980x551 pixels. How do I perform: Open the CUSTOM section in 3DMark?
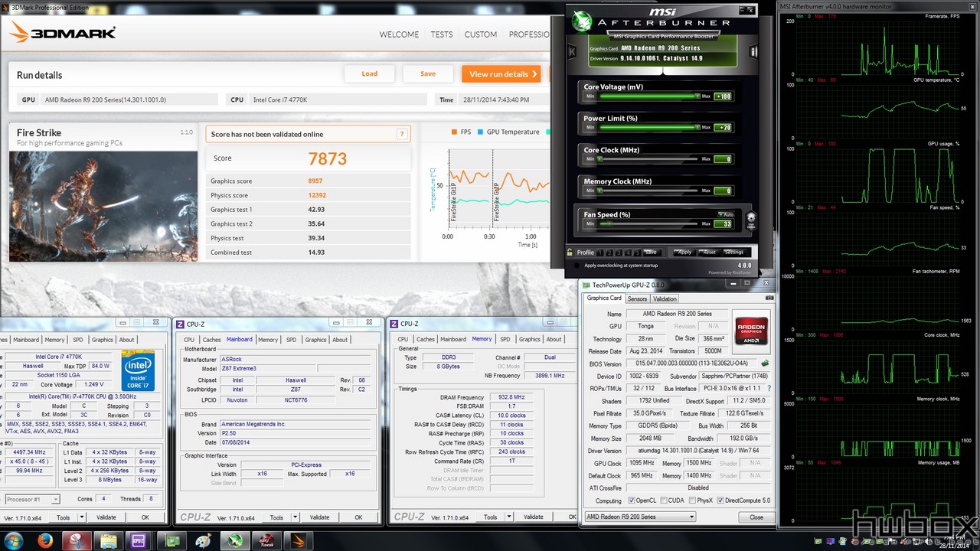481,34
